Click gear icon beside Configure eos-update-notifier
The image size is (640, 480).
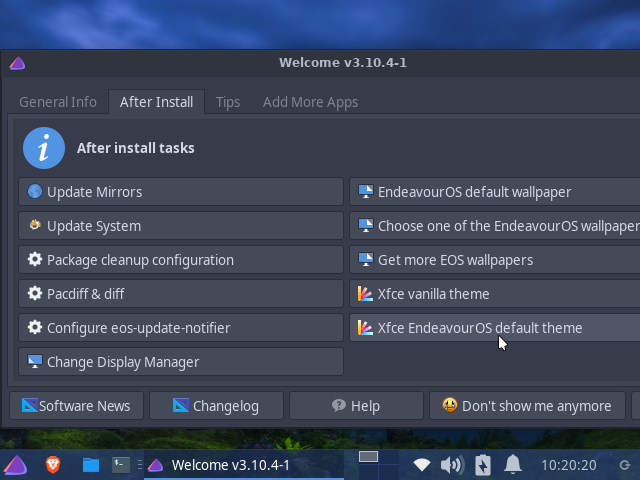pos(35,327)
